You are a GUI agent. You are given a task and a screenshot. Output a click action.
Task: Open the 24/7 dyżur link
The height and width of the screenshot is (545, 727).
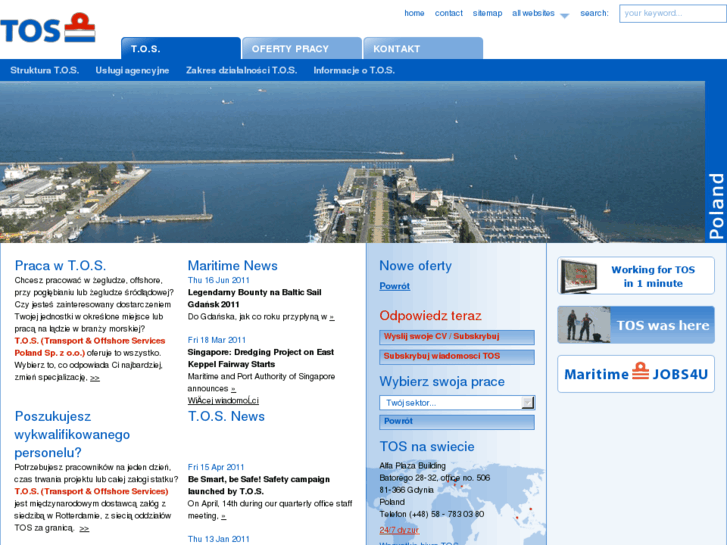pos(399,530)
